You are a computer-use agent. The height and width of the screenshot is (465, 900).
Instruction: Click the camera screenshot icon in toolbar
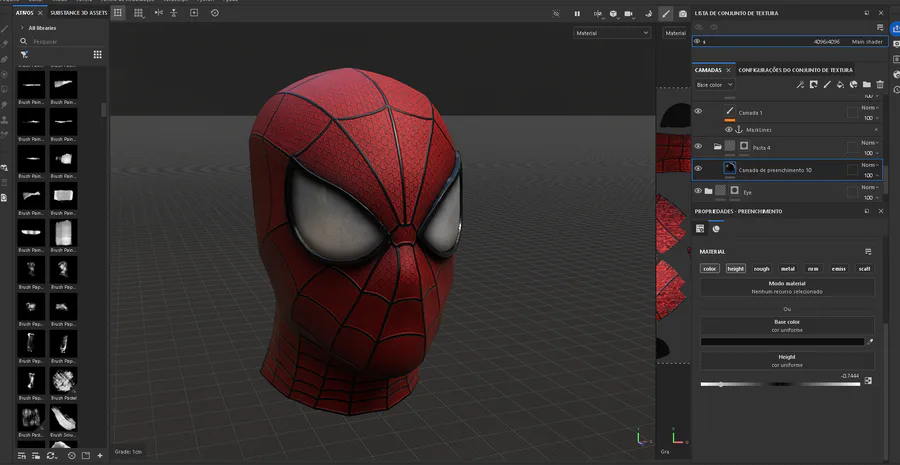click(683, 14)
